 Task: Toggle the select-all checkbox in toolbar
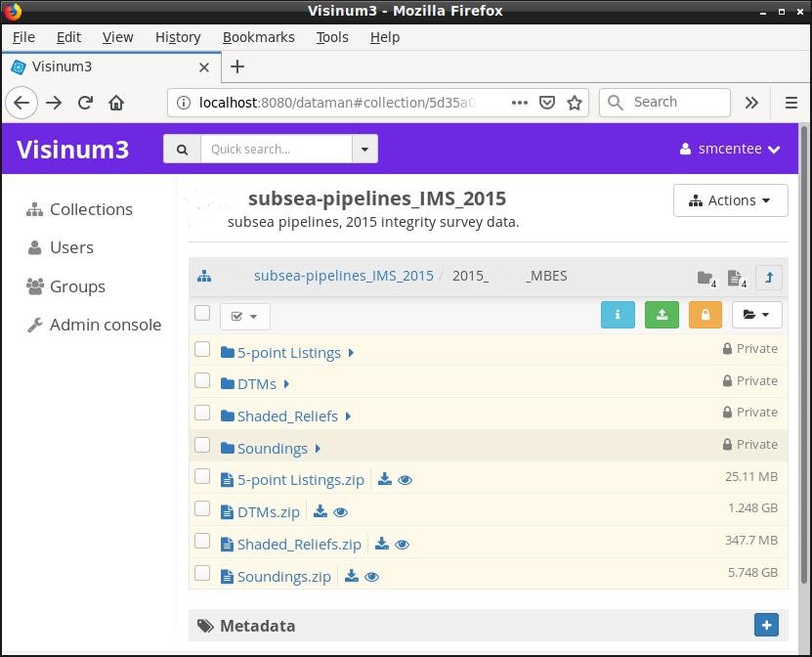point(202,313)
